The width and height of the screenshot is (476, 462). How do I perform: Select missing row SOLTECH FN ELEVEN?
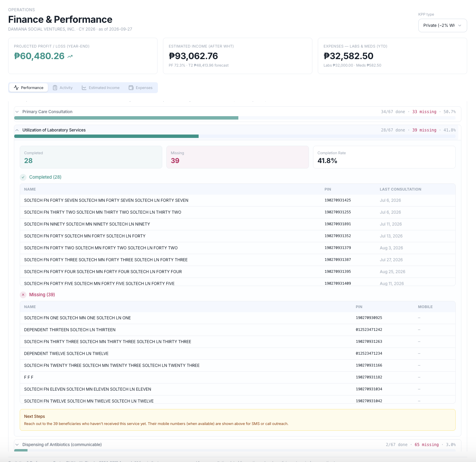click(238, 389)
